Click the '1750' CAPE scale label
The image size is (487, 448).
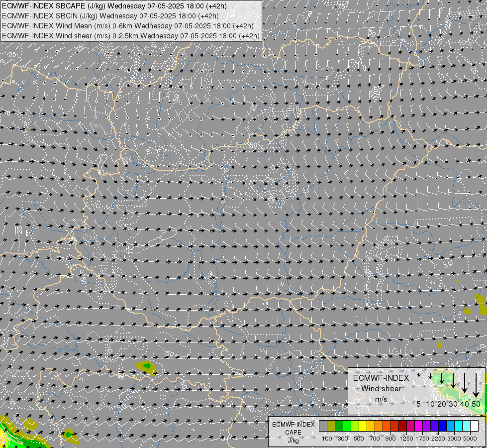tap(422, 439)
